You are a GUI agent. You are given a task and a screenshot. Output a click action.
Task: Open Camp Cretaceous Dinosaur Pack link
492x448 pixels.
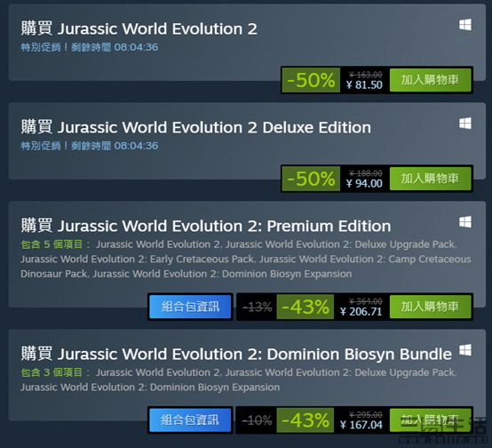246,267
